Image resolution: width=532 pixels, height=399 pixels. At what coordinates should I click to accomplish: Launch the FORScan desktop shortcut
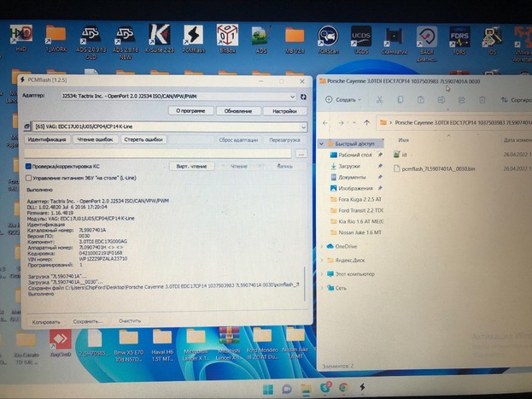(x=327, y=37)
